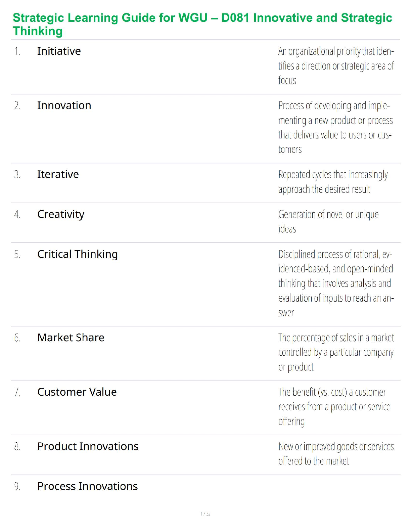The height and width of the screenshot is (532, 411).
Task: Click the page number indicator 1 / 32
Action: pyautogui.click(x=205, y=514)
